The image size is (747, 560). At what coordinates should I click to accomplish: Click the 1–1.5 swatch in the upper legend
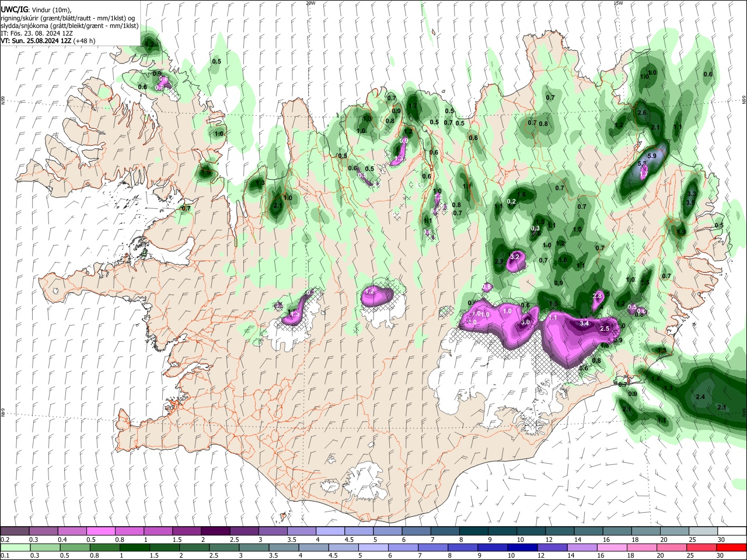click(158, 531)
